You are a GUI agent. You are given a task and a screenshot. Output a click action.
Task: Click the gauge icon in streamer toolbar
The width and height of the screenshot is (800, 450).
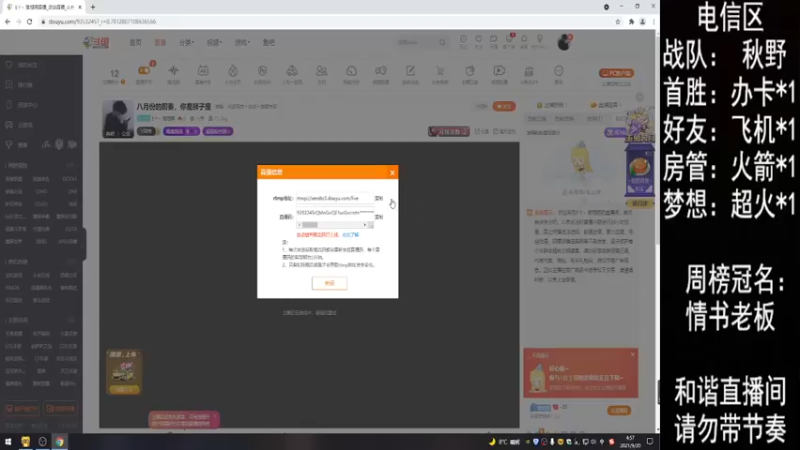click(x=351, y=71)
